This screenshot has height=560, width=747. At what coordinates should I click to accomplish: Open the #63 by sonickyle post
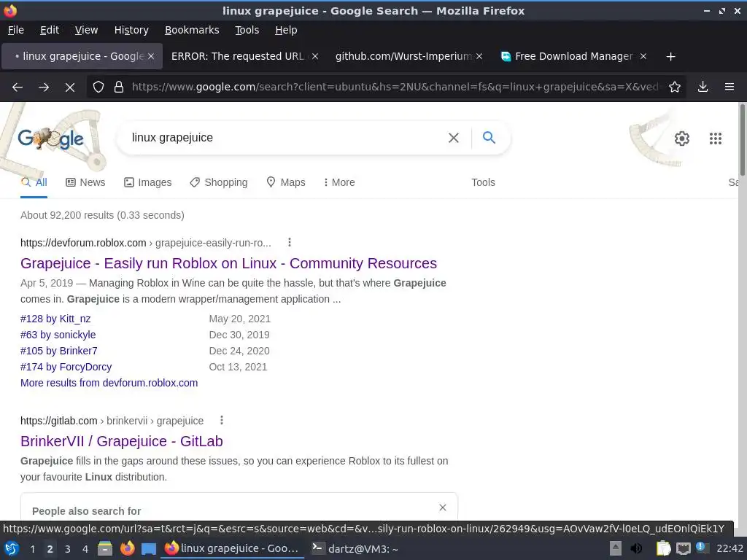(x=58, y=335)
